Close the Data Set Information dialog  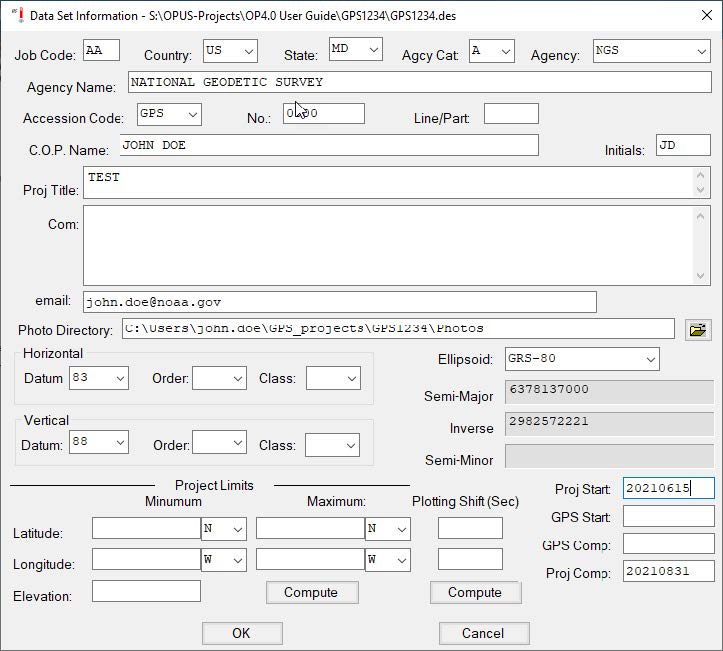pyautogui.click(x=706, y=15)
